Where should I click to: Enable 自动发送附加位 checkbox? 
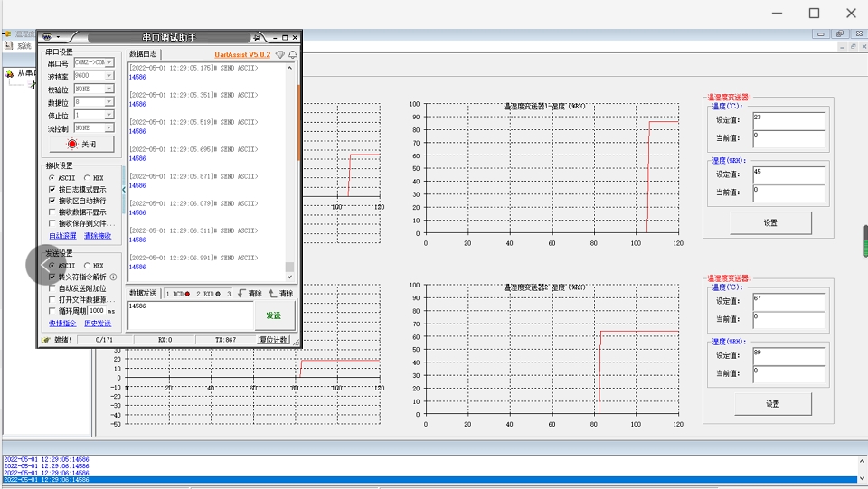52,288
